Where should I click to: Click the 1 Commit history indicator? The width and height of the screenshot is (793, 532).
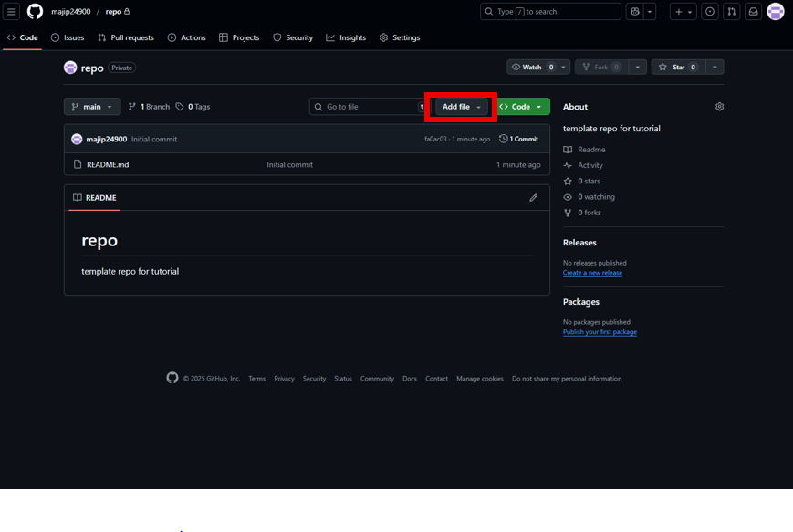(x=520, y=139)
